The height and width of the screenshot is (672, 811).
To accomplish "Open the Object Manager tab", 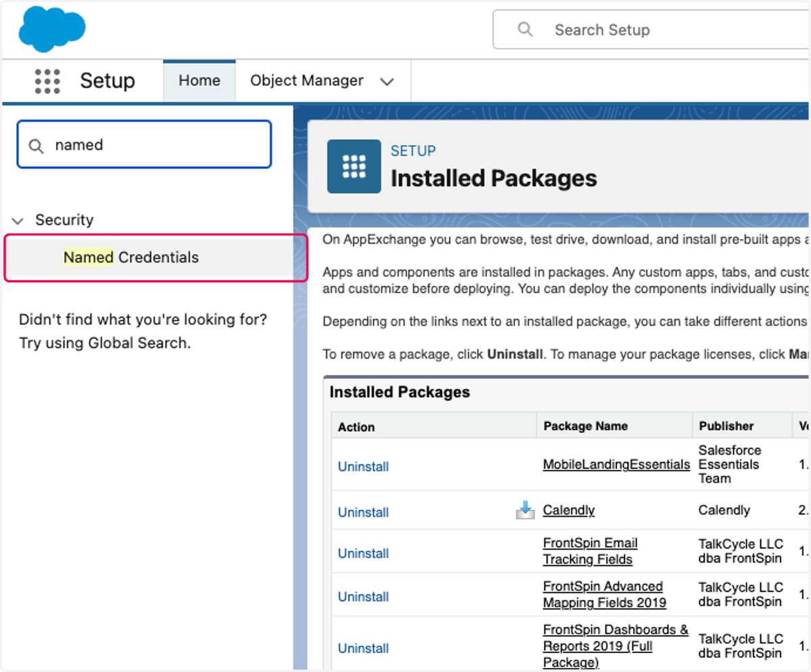I will (x=307, y=80).
